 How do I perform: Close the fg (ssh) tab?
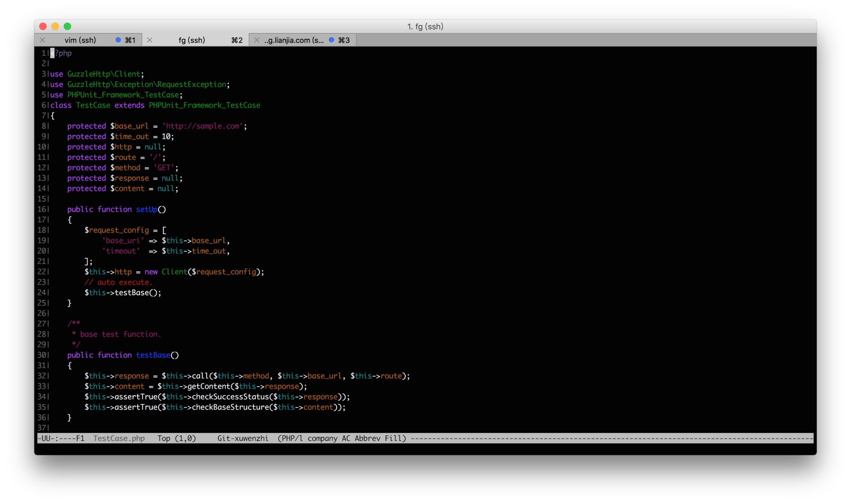(149, 40)
